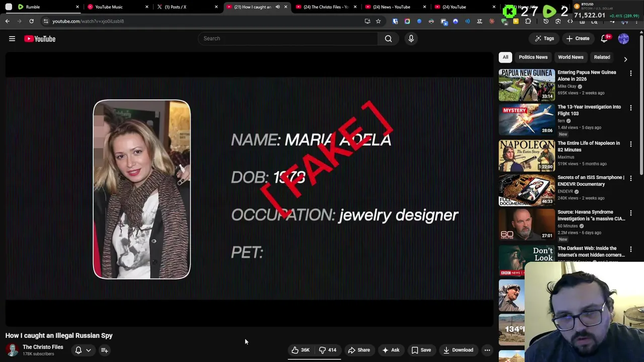Open options menu for Havana Syndrome video
Screen dimensions: 644x362
click(x=631, y=213)
